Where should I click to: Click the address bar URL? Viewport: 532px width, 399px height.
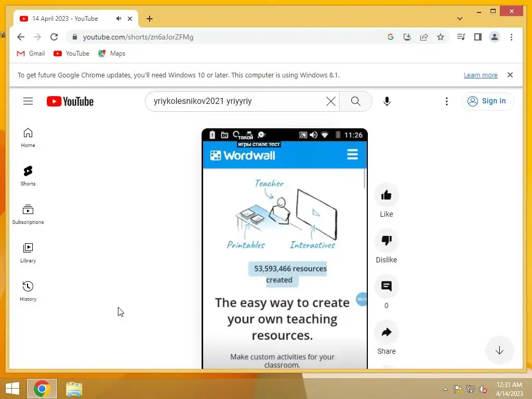[x=138, y=37]
